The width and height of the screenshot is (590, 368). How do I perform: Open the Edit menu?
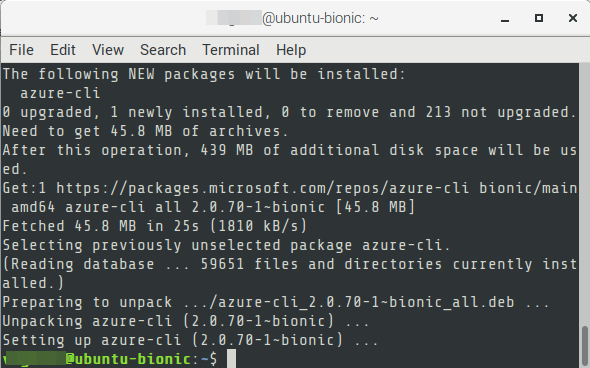(x=63, y=50)
